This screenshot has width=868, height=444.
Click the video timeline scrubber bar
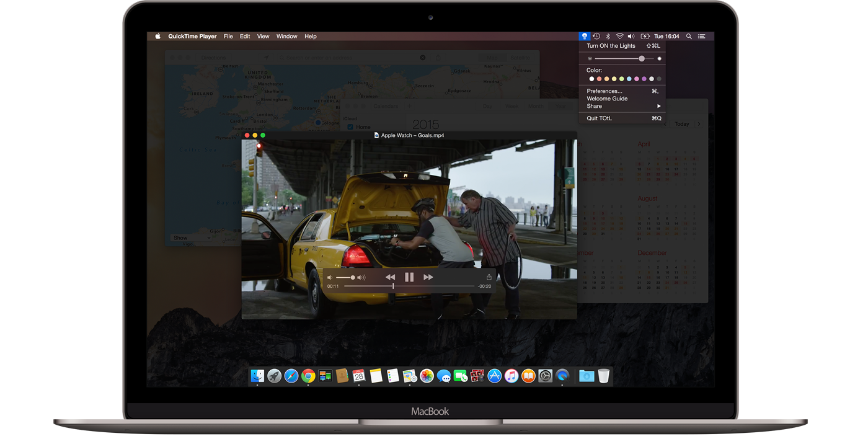point(409,286)
